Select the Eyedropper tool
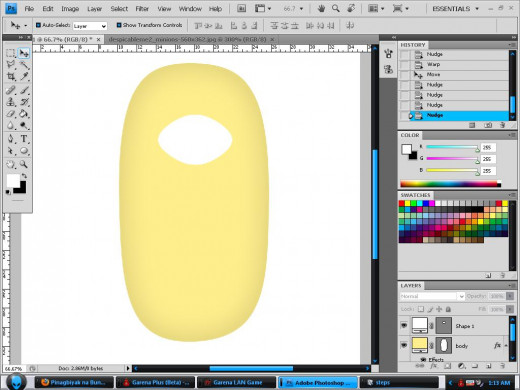This screenshot has height=390, width=520. 24,76
